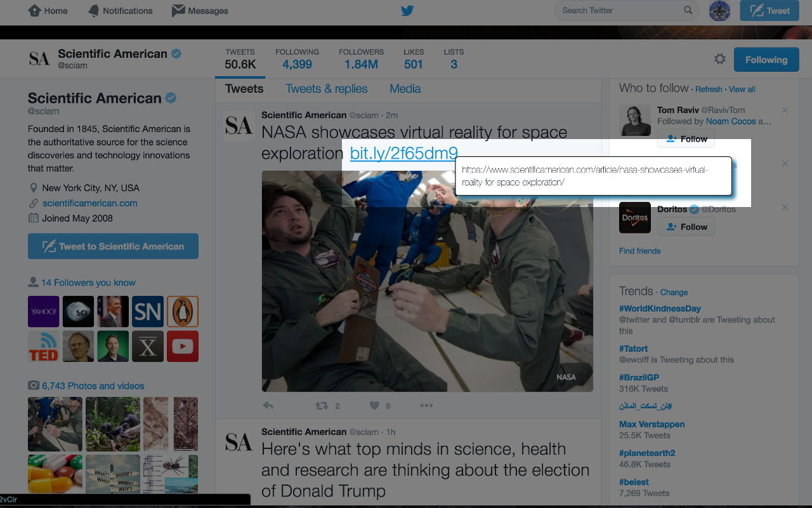This screenshot has height=508, width=812.
Task: Open the gear settings dropdown
Action: [719, 59]
